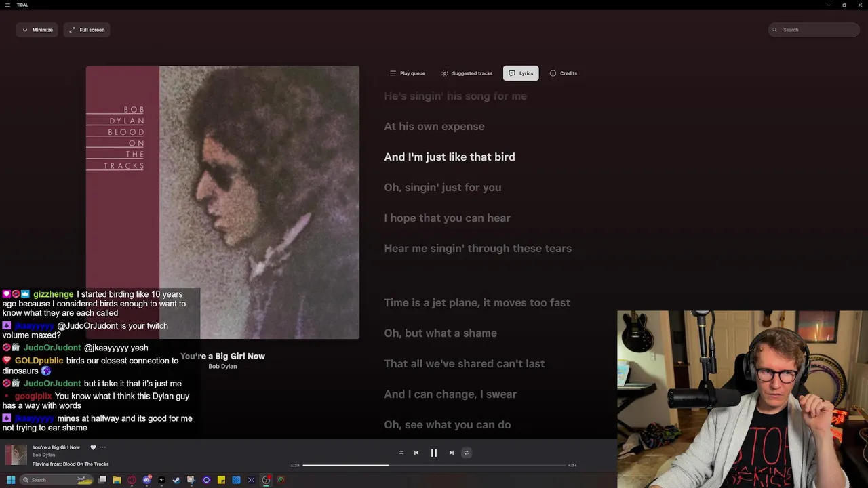
Task: Open the Credits tab
Action: pyautogui.click(x=563, y=73)
